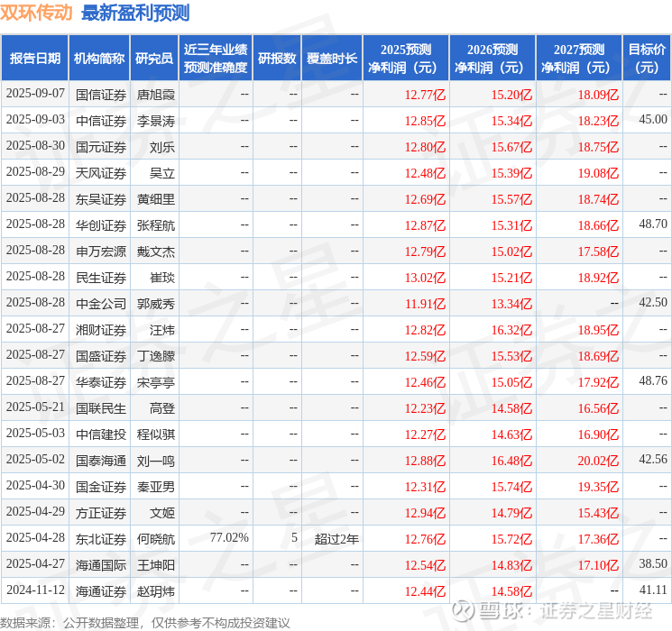This screenshot has height=631, width=672.
Task: Select the 国元证券 institution cell
Action: tap(101, 147)
